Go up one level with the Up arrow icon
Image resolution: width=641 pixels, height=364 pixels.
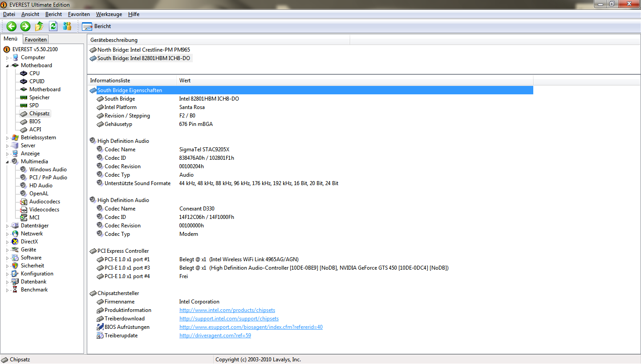[x=39, y=26]
